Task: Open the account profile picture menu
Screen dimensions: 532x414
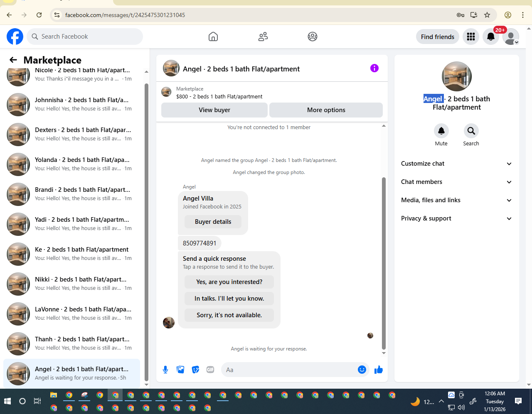Action: click(511, 37)
